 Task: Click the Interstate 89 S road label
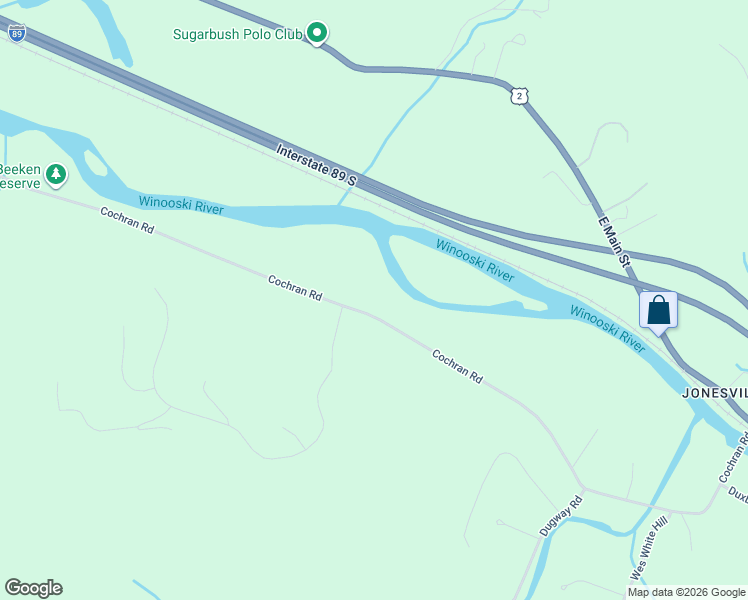click(316, 166)
